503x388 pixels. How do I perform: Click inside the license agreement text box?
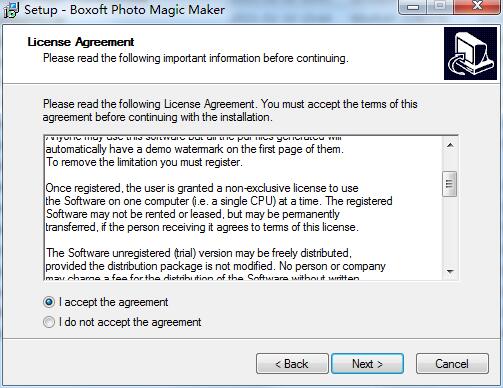click(x=243, y=208)
